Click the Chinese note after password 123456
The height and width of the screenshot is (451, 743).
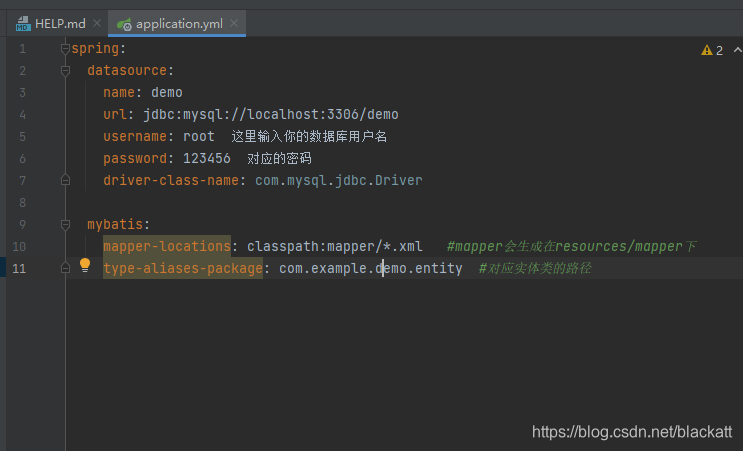(x=279, y=158)
